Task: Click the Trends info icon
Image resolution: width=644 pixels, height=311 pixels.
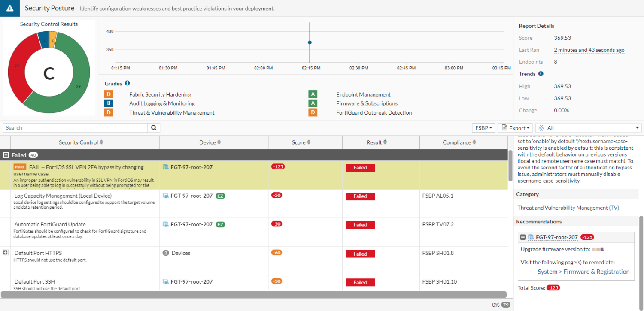Action: (x=541, y=74)
